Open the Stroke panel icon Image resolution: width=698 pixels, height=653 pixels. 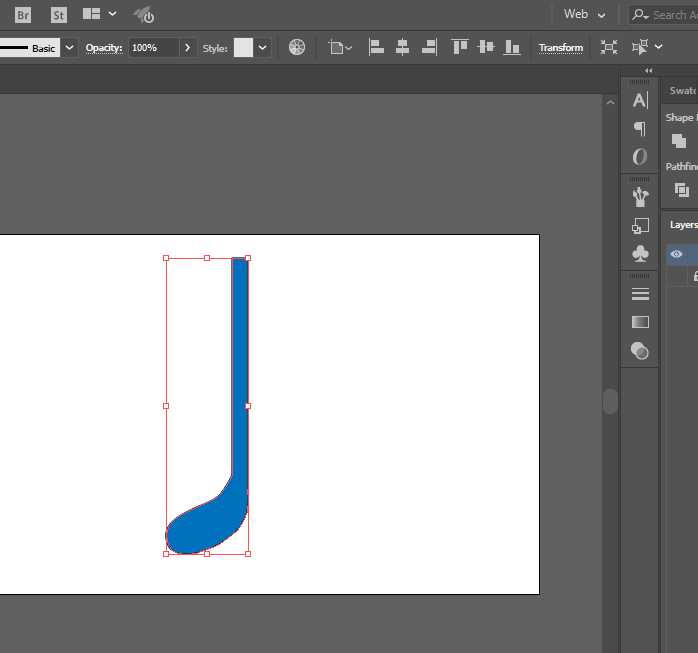coord(640,294)
